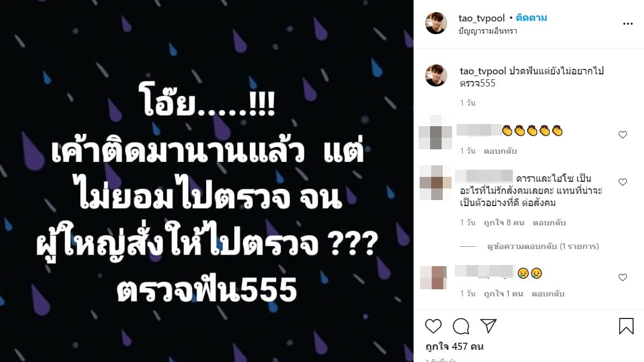Like the post with the heart icon
This screenshot has width=644, height=362.
[433, 326]
